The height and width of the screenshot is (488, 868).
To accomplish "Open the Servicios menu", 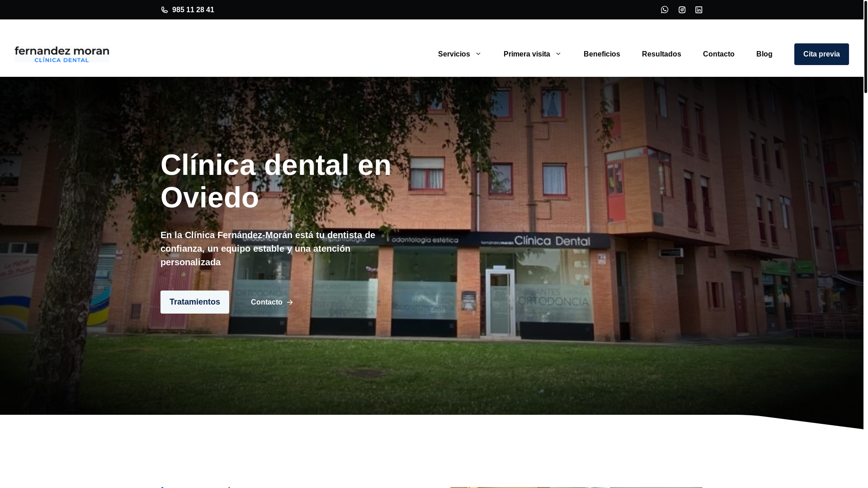I will click(454, 54).
